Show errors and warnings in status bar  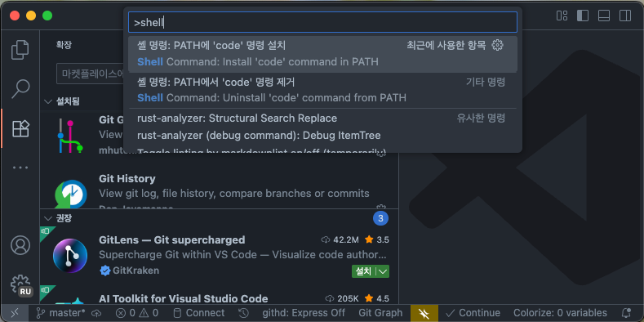(136, 313)
